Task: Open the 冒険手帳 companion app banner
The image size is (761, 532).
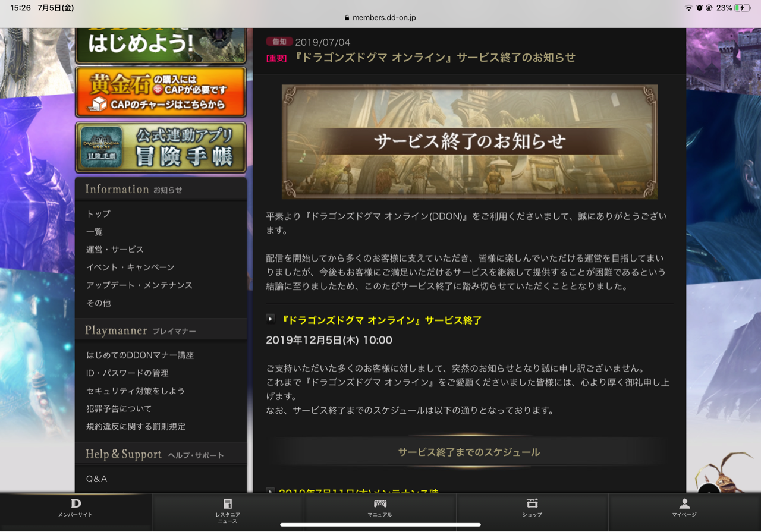Action: (161, 147)
